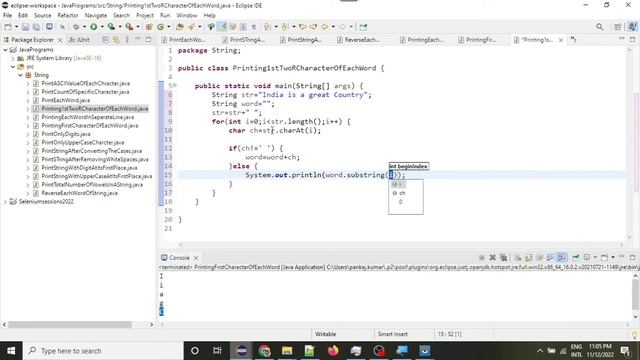
Task: Open the Source menu
Action: (42, 16)
